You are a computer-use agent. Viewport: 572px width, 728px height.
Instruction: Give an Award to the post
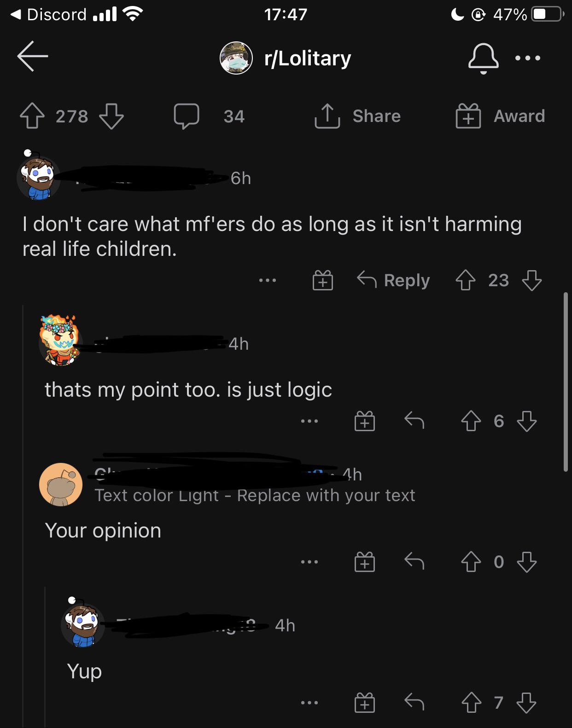pos(500,116)
